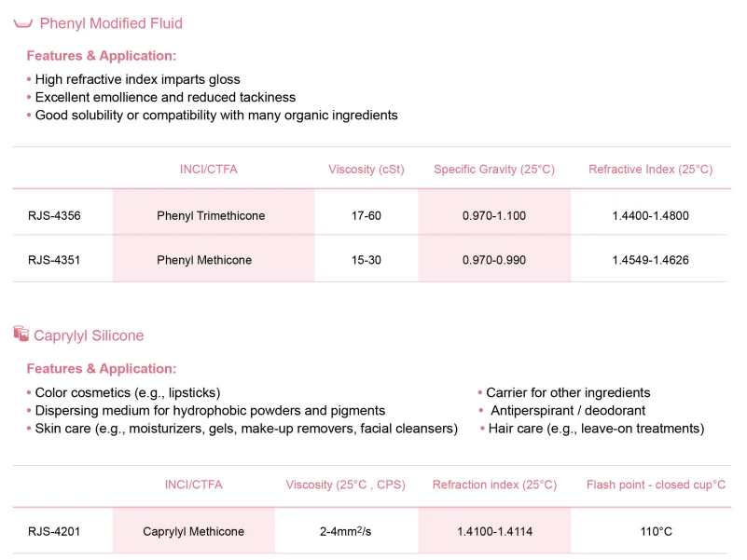Viewport: 747px width, 560px height.
Task: Click the Flash point - closed cup column header
Action: point(657,485)
